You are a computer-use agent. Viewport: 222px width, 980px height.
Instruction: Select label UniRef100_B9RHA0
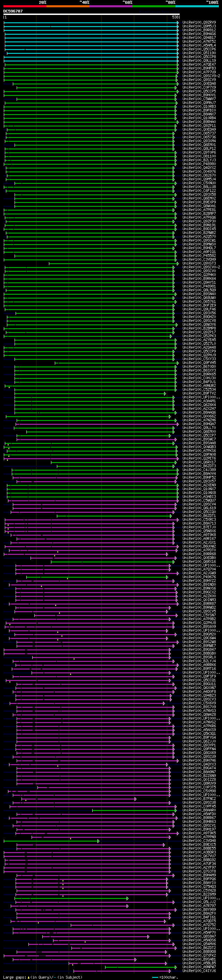point(199,122)
